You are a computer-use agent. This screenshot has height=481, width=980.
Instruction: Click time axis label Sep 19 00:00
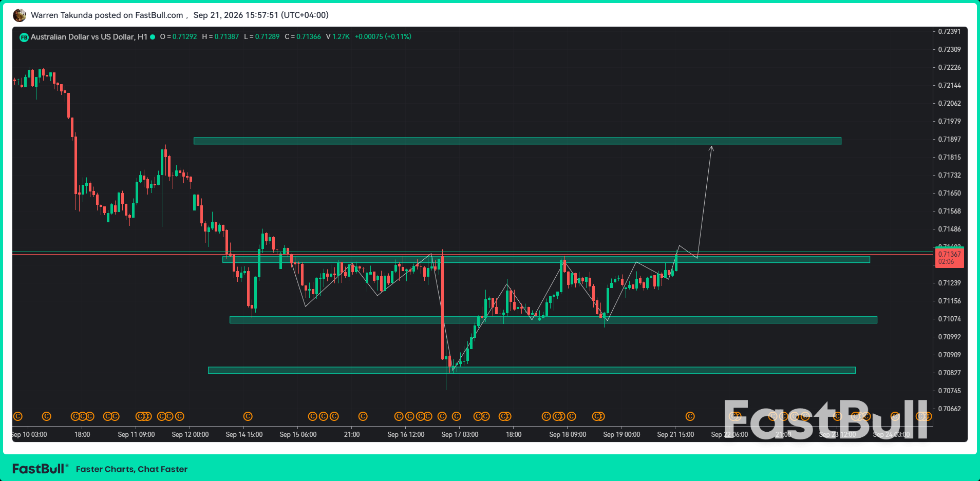(621, 435)
